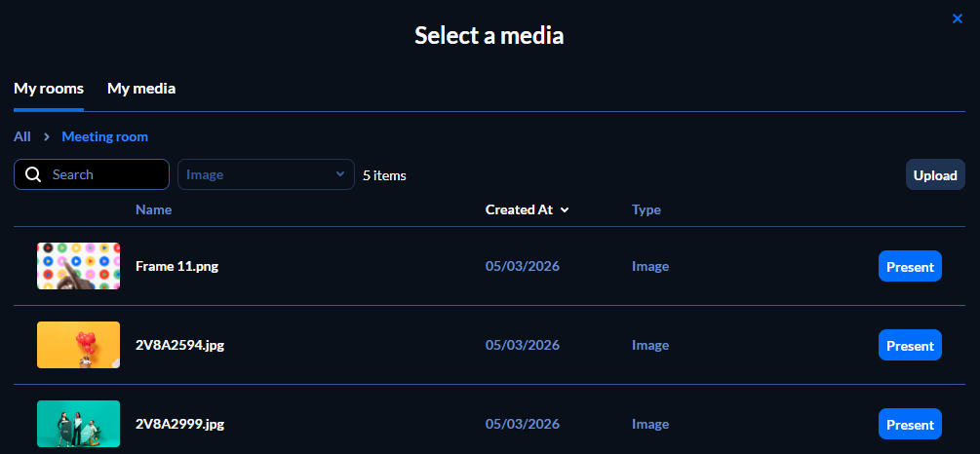This screenshot has height=454, width=980.
Task: Open the Meeting room breadcrumb
Action: point(105,137)
